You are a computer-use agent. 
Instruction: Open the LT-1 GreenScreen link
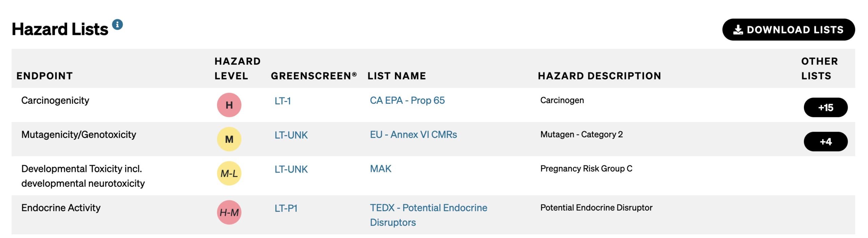(282, 101)
